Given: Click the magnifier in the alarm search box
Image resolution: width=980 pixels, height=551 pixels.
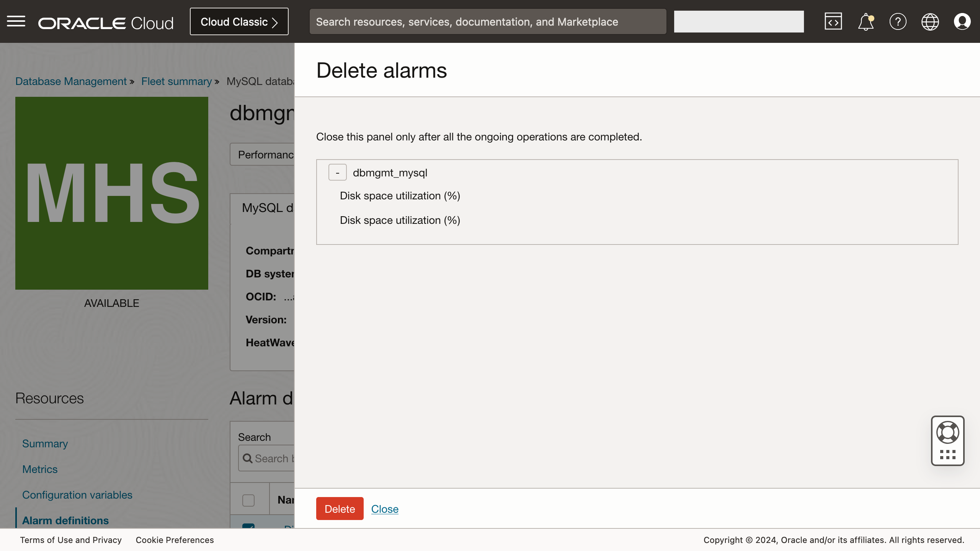Looking at the screenshot, I should 247,458.
